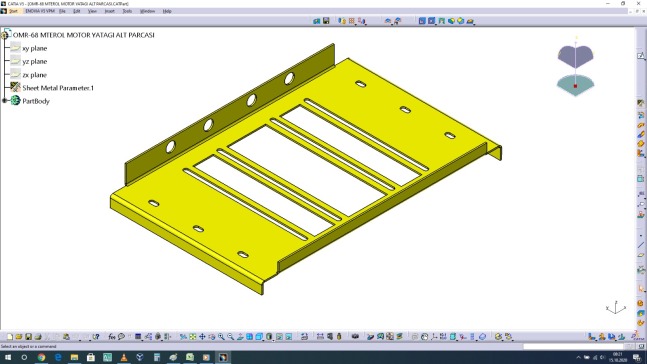The width and height of the screenshot is (647, 364).
Task: Open VLC media player from taskbar
Action: 124,357
